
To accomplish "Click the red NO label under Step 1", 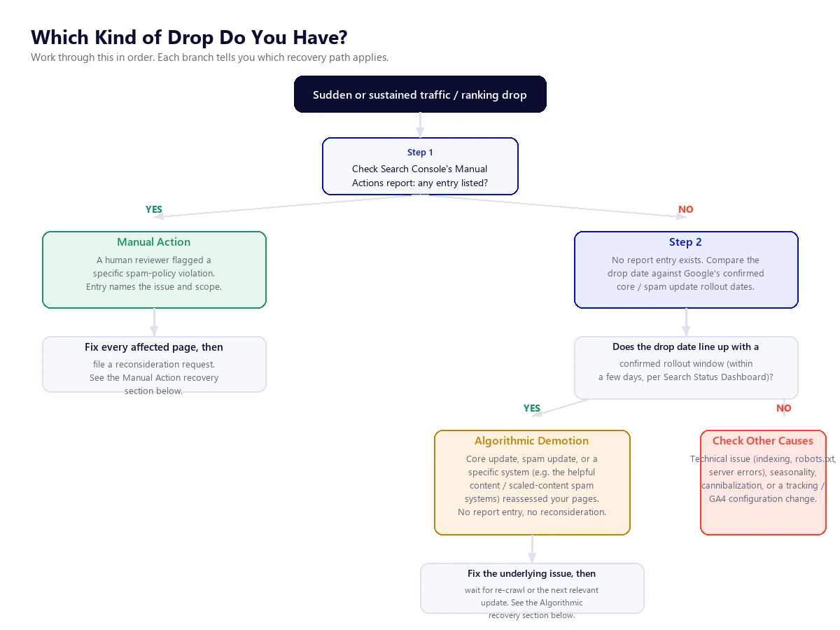I will 686,209.
